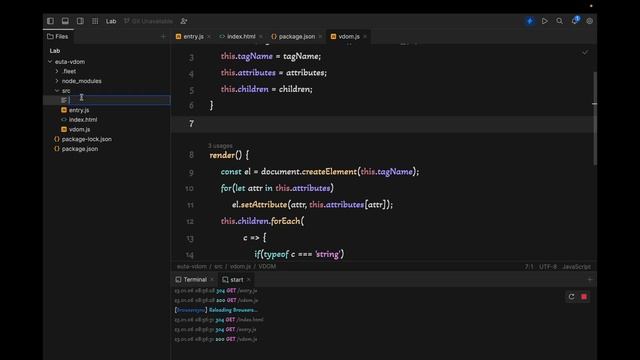Open the notifications bell icon
This screenshot has height=360, width=640.
575,20
